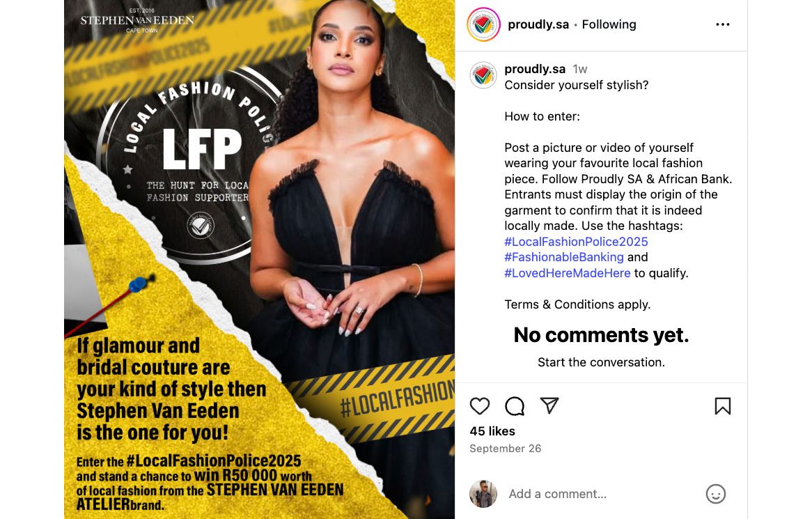Open #FashionableBanking hashtag link

pos(564,257)
